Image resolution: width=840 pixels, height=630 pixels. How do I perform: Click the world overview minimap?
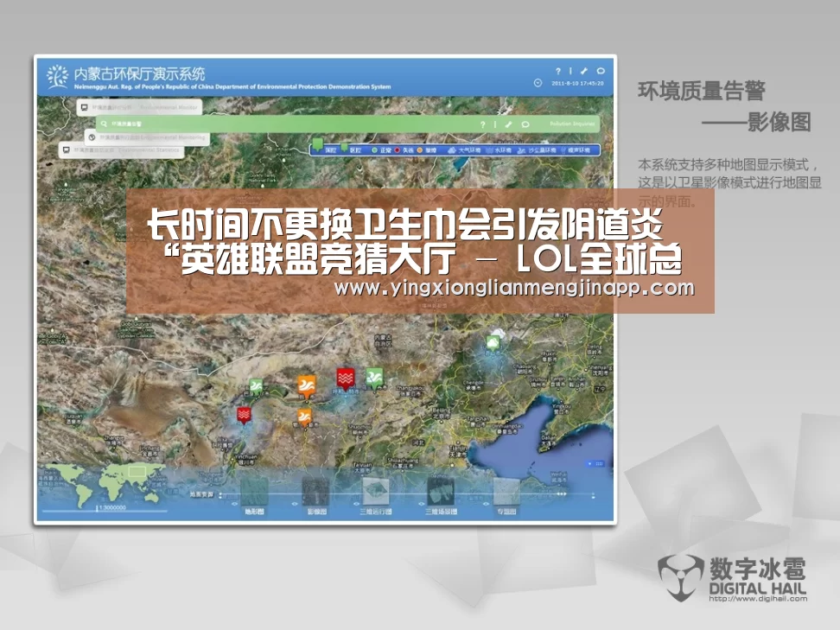pos(105,484)
